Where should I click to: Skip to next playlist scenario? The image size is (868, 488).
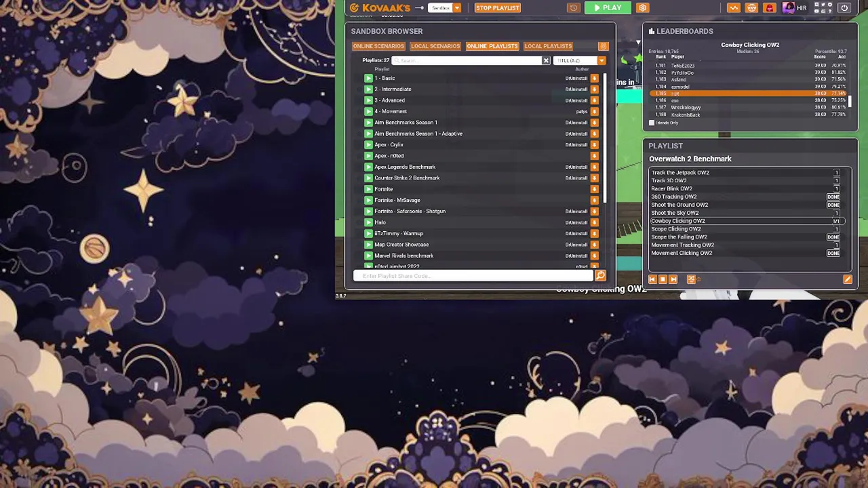[673, 279]
